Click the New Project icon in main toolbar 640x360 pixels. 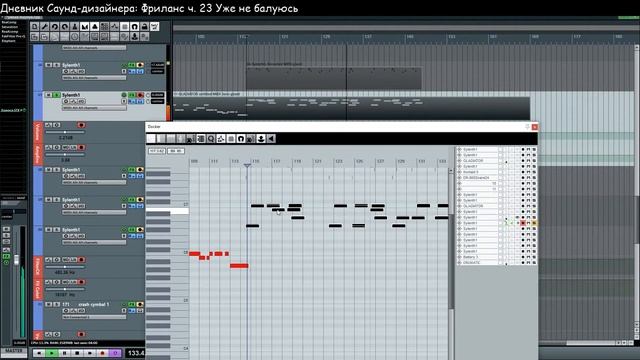(x=35, y=27)
